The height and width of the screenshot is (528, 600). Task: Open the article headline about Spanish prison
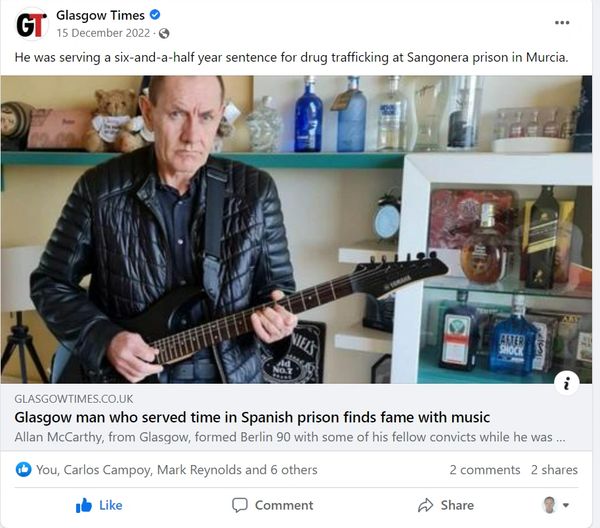point(252,417)
